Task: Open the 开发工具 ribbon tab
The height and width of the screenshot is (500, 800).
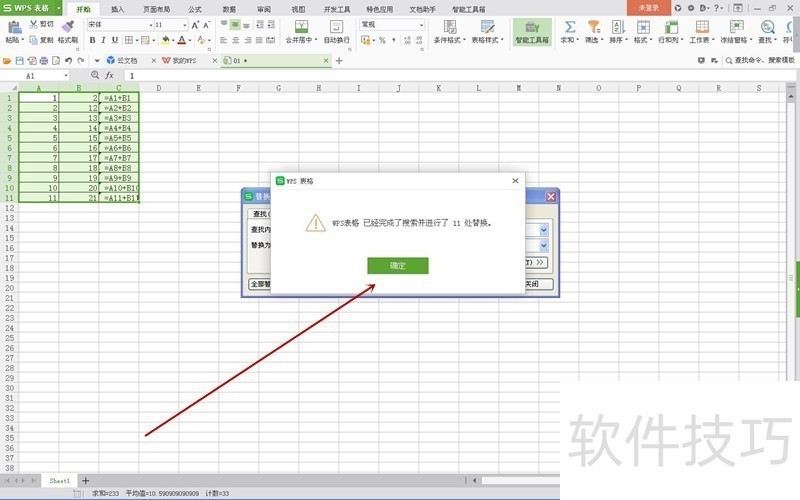Action: (337, 9)
